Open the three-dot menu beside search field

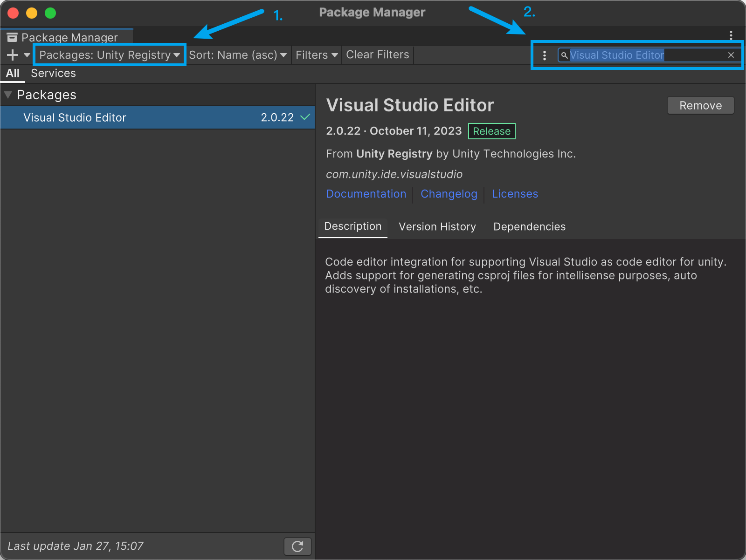544,55
